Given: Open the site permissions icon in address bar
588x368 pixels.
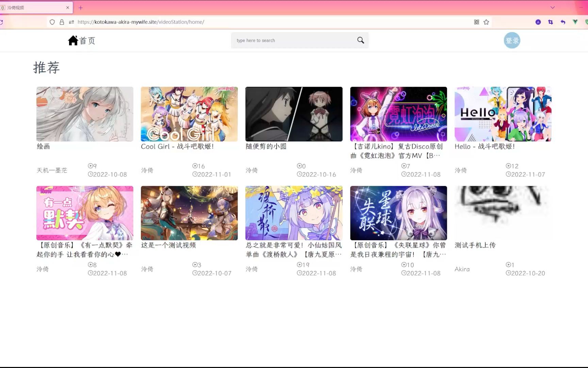Looking at the screenshot, I should tap(71, 22).
